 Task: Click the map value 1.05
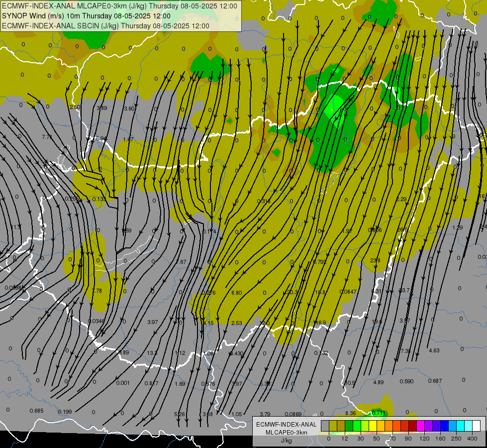pos(237,414)
